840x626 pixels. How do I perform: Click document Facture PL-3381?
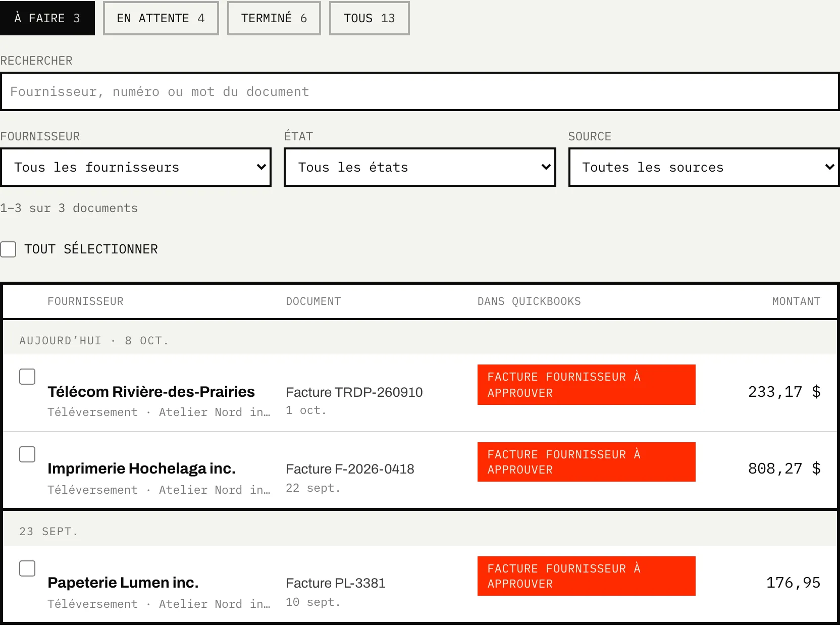335,583
